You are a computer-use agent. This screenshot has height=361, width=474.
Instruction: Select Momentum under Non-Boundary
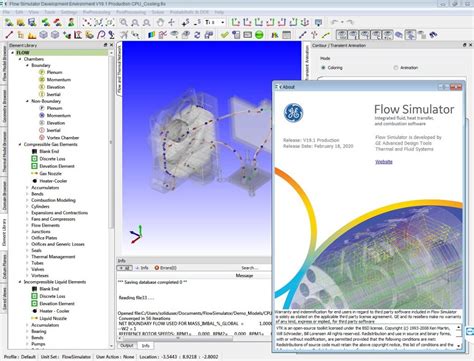59,115
